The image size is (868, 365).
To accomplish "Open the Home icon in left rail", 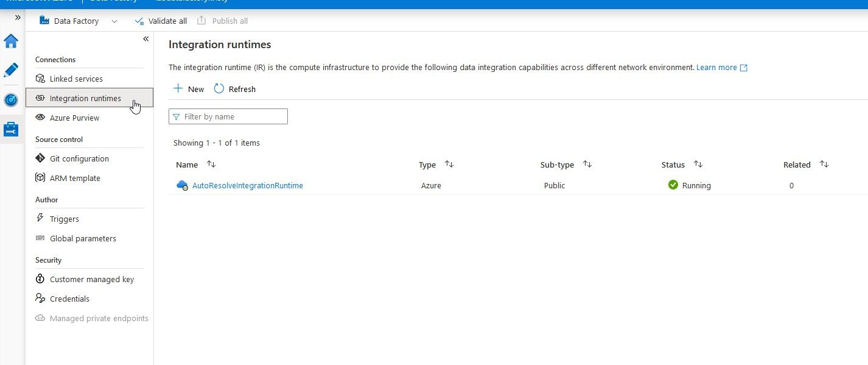I will tap(11, 41).
